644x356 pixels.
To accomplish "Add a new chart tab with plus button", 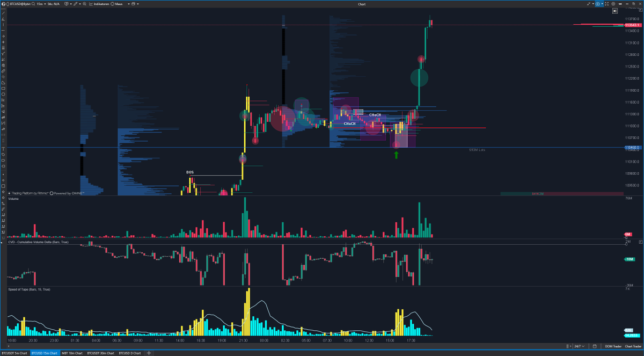I will coord(149,353).
